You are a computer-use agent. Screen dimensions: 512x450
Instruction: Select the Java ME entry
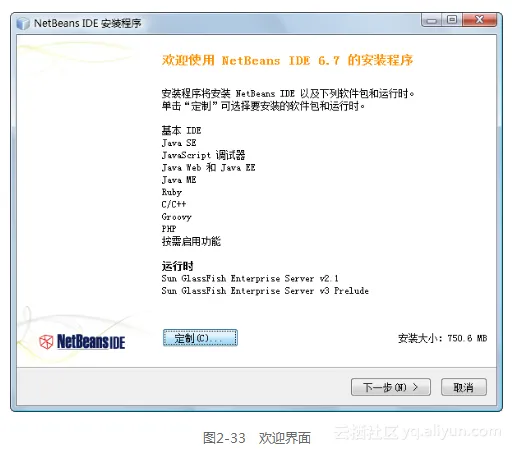pyautogui.click(x=179, y=180)
